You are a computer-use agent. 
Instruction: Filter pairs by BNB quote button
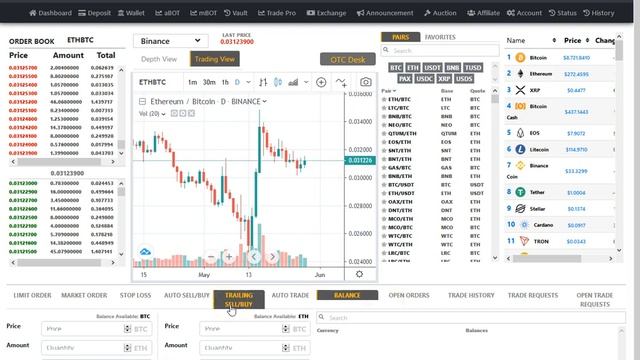pyautogui.click(x=452, y=67)
